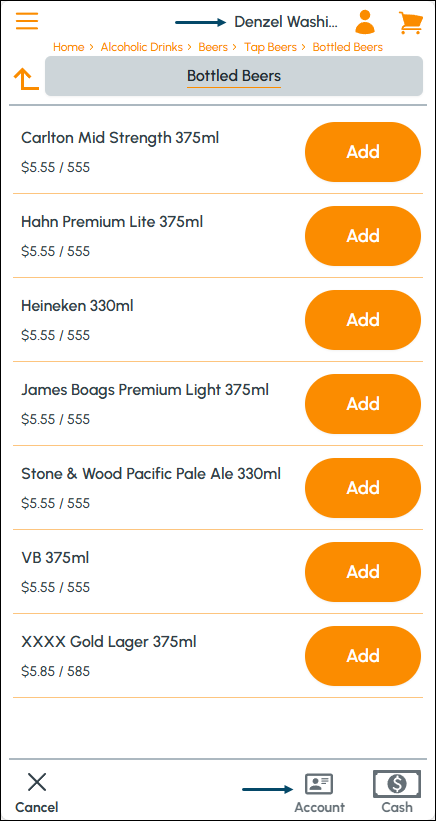Go up a level with the arrow icon
436x821 pixels.
pos(26,79)
